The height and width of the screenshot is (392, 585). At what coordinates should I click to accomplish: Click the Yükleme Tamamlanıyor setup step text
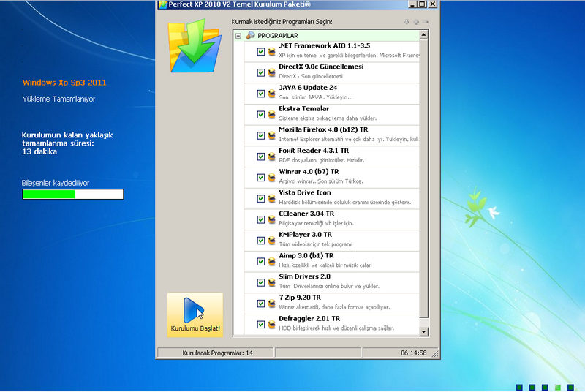coord(58,99)
